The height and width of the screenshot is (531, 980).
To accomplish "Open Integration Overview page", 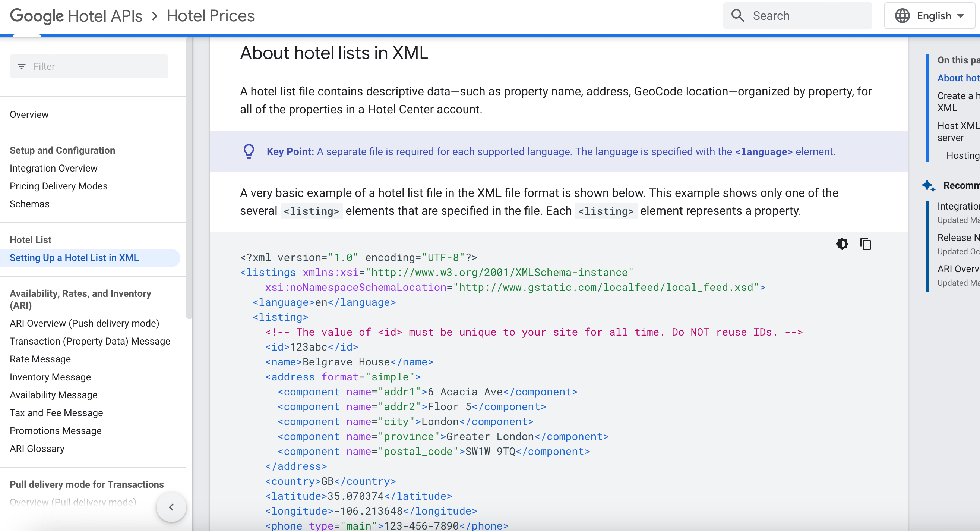I will tap(54, 168).
